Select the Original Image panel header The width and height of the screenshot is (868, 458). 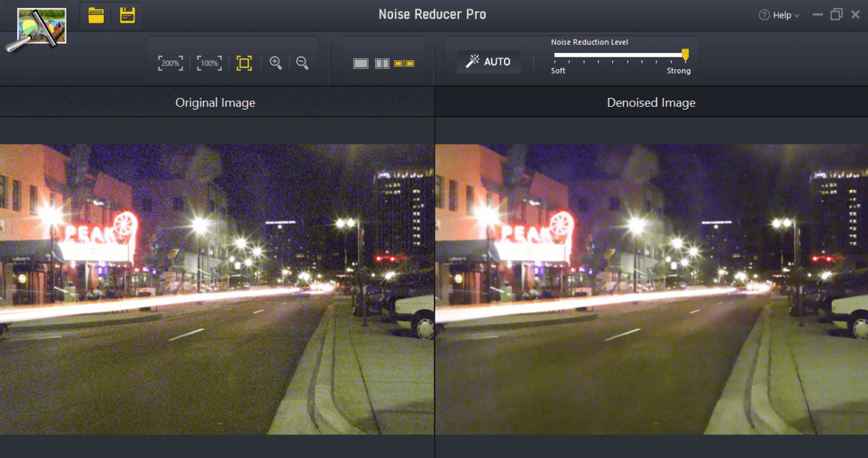215,103
